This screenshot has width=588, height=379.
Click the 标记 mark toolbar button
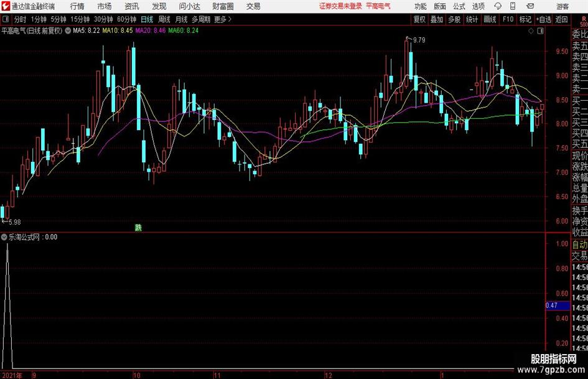click(525, 19)
